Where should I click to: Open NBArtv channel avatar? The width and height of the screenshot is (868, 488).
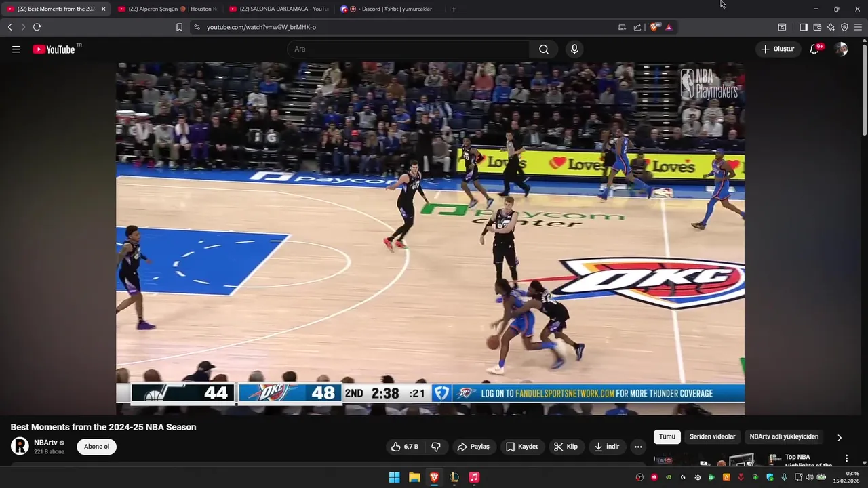point(20,446)
